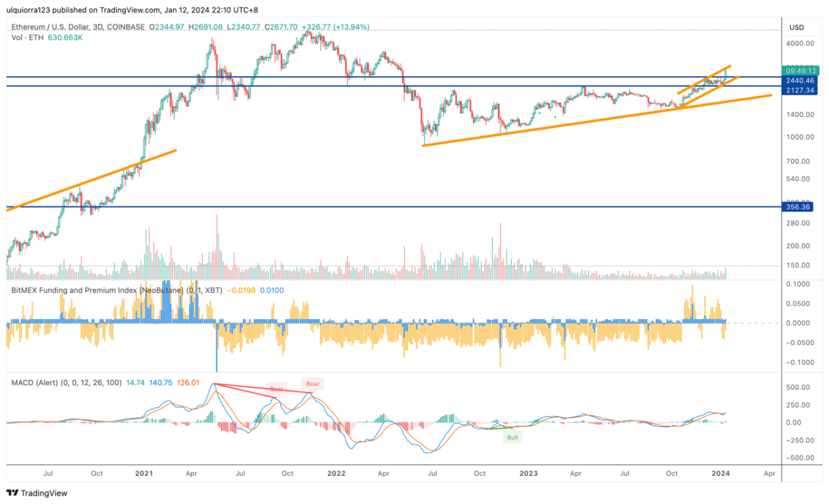
Task: Click the 2022 label on time axis
Action: click(336, 473)
